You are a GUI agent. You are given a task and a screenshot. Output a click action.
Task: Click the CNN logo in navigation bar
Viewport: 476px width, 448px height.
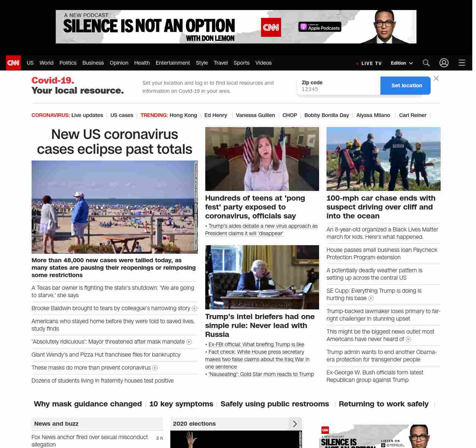(13, 63)
